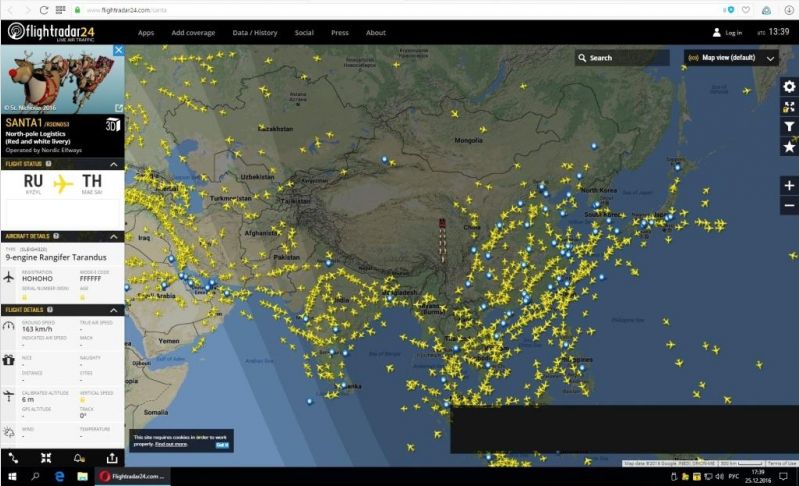Click the 163 km/h ground speed value

[37, 329]
